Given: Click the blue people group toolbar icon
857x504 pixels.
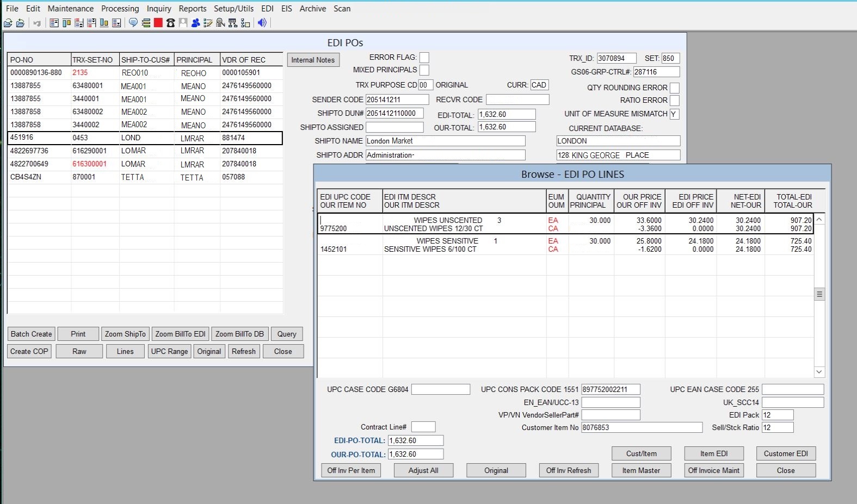Looking at the screenshot, I should (x=195, y=23).
